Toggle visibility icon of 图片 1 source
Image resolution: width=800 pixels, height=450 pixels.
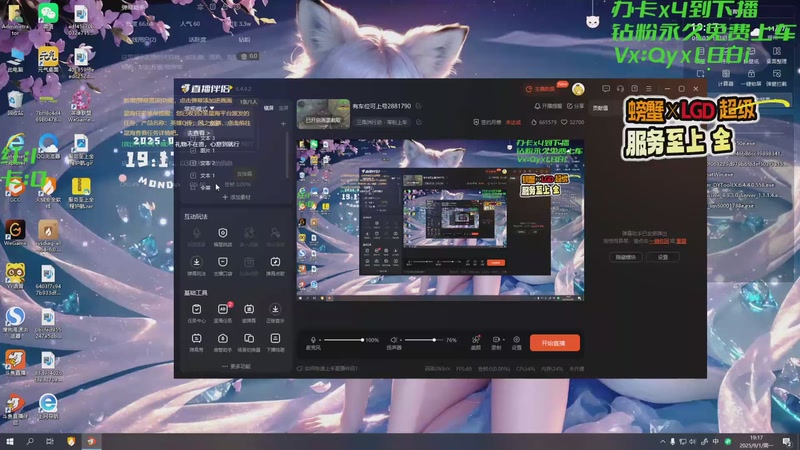(x=193, y=151)
